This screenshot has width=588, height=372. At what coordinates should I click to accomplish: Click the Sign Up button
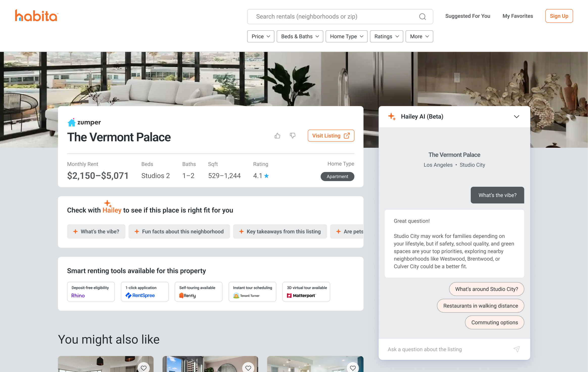pyautogui.click(x=559, y=16)
